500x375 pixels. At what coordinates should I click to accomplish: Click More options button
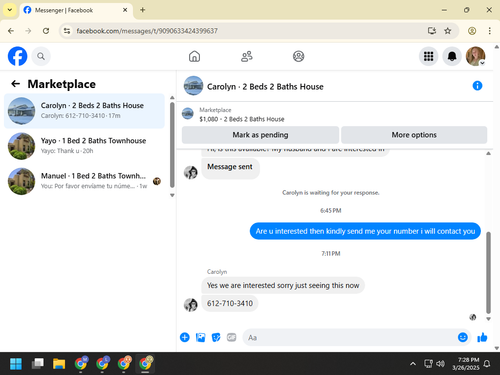414,135
